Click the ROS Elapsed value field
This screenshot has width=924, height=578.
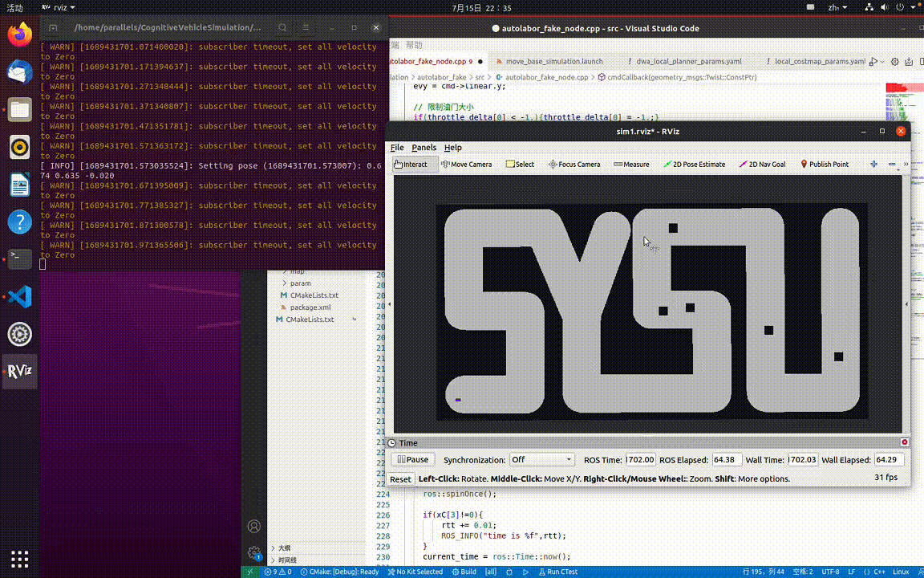[x=727, y=460]
